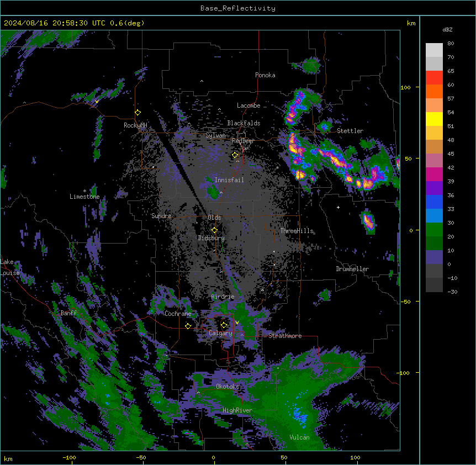Click the km unit label at bottom left
This screenshot has height=465, width=476.
(x=8, y=458)
